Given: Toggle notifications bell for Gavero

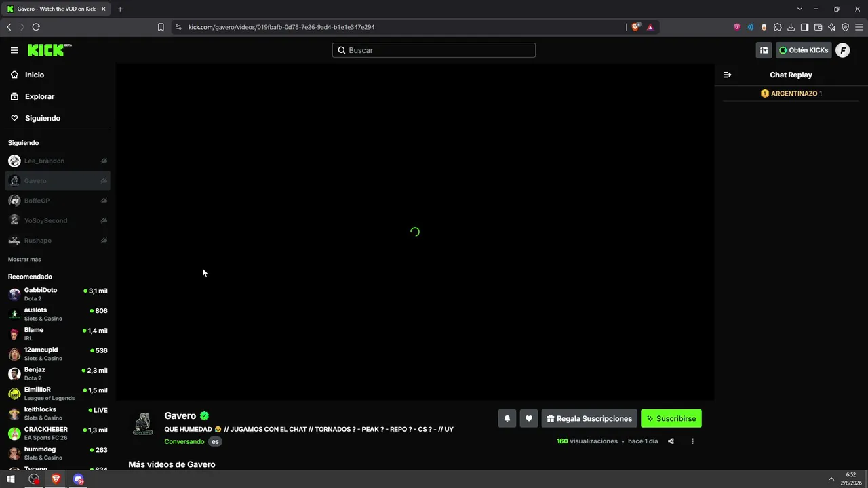Looking at the screenshot, I should pyautogui.click(x=507, y=418).
